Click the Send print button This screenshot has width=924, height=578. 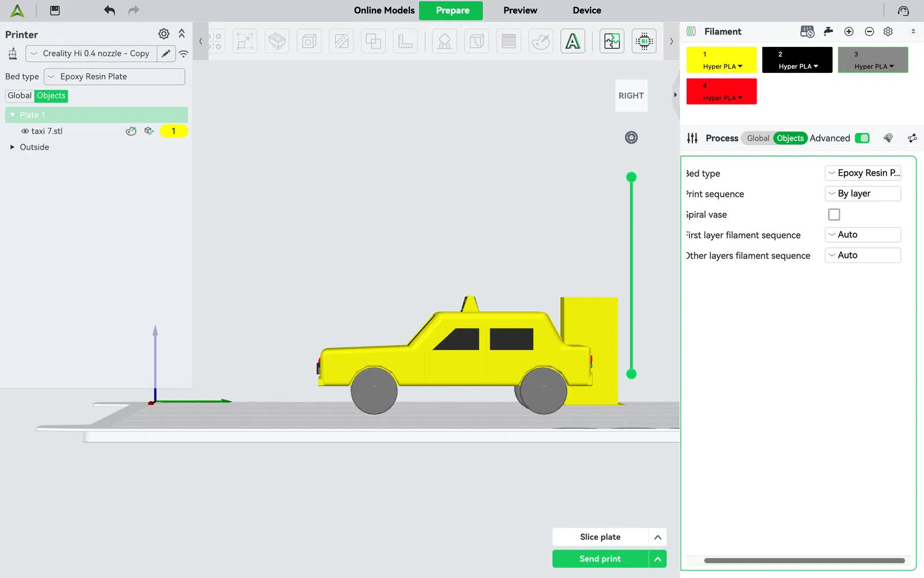click(x=600, y=559)
